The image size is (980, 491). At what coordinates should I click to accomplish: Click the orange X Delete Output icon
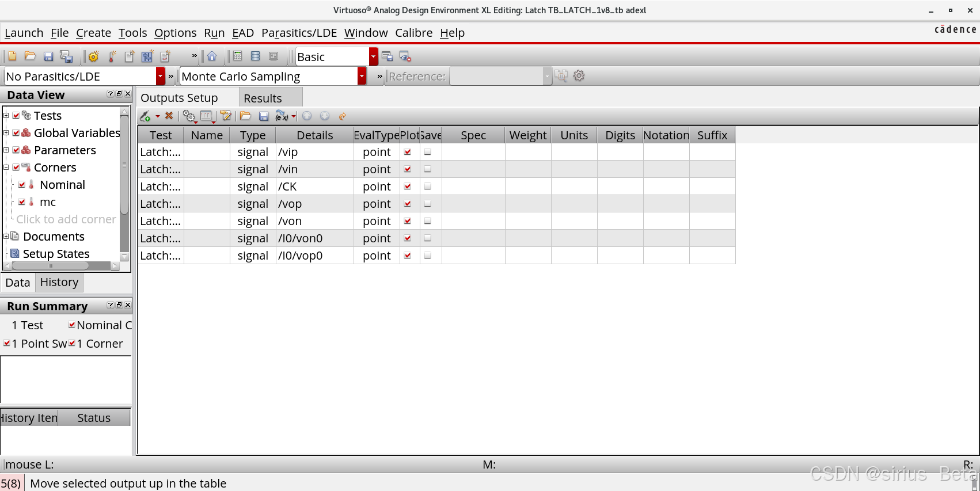point(169,116)
